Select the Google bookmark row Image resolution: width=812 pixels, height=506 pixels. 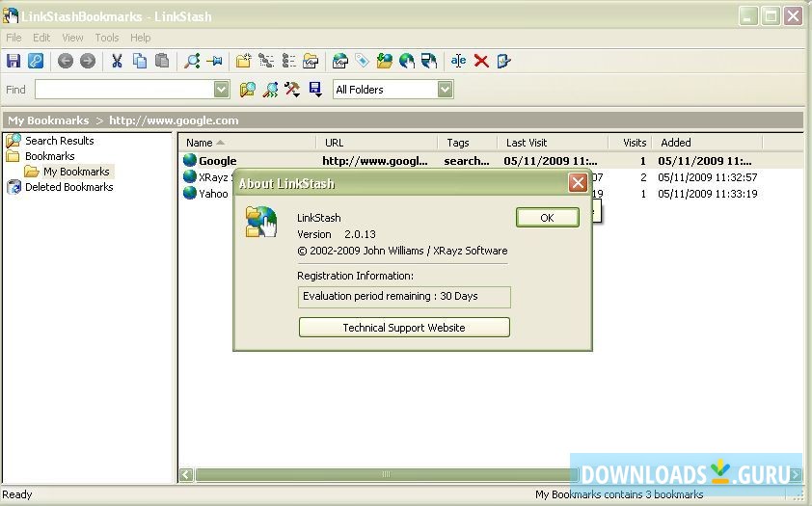point(491,161)
